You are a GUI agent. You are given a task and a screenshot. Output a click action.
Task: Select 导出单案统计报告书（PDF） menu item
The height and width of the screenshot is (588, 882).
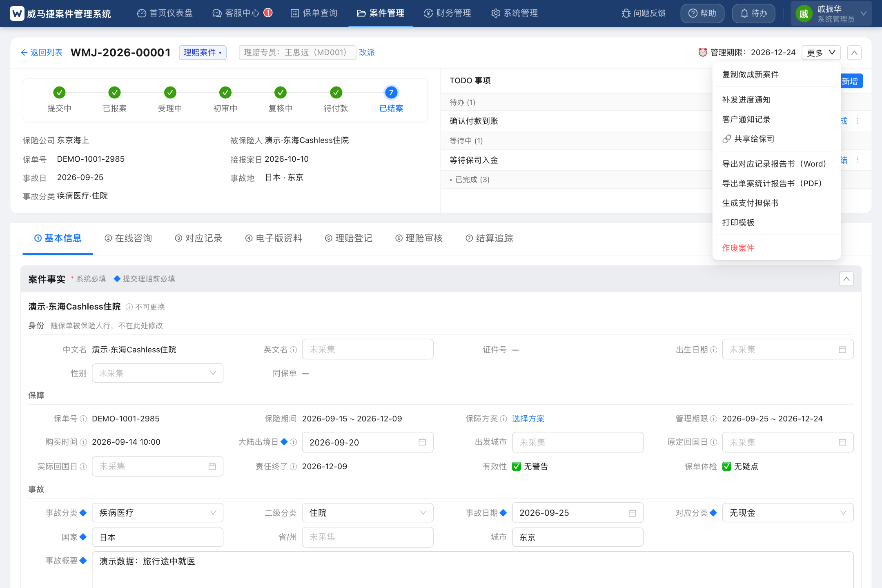tap(776, 184)
